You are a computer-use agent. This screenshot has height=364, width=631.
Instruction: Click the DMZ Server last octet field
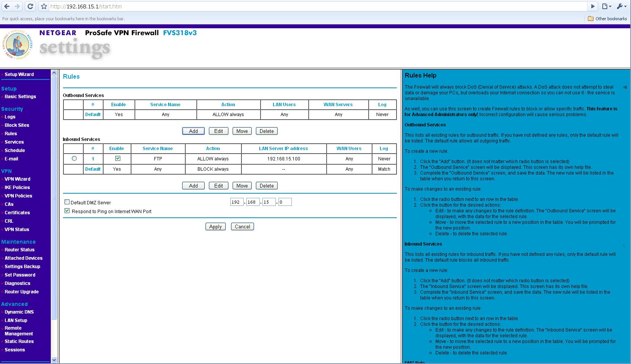pos(286,202)
